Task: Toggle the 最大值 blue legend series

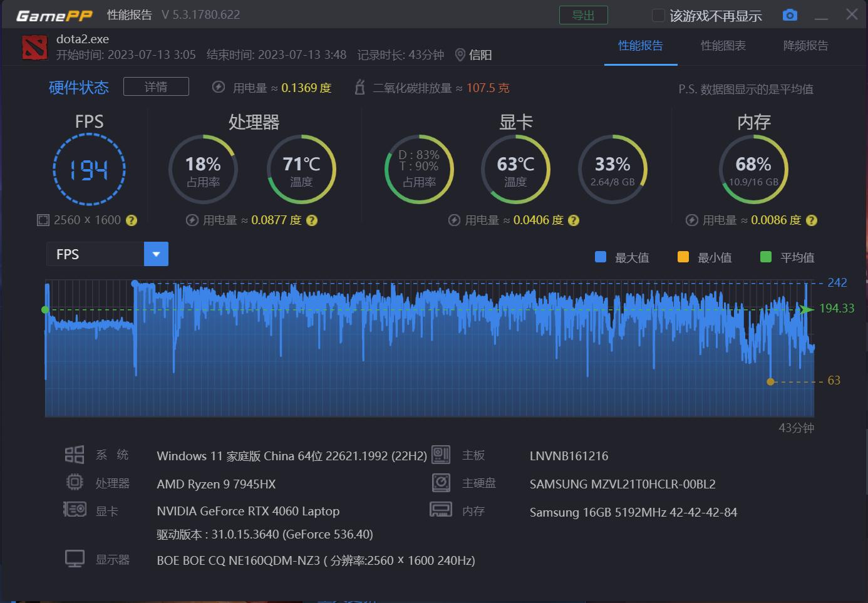Action: [600, 257]
